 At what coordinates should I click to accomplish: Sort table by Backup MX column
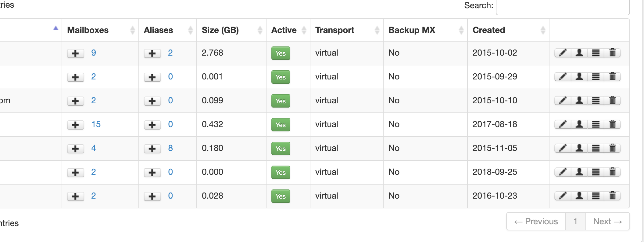pyautogui.click(x=425, y=30)
